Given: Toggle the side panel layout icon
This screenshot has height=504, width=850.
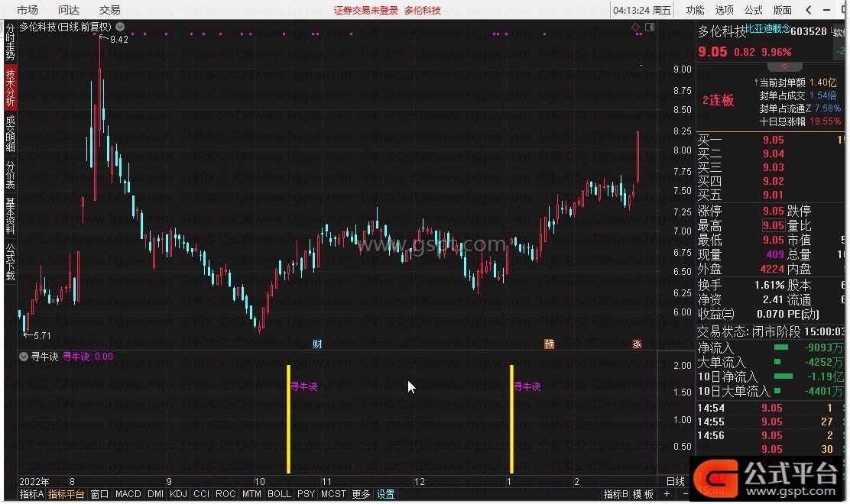Looking at the screenshot, I should pyautogui.click(x=650, y=27).
